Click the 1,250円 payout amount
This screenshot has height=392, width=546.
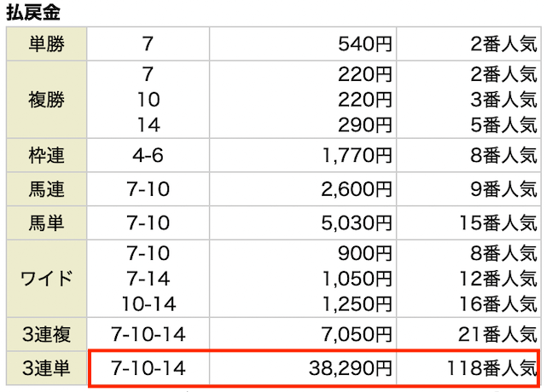357,303
